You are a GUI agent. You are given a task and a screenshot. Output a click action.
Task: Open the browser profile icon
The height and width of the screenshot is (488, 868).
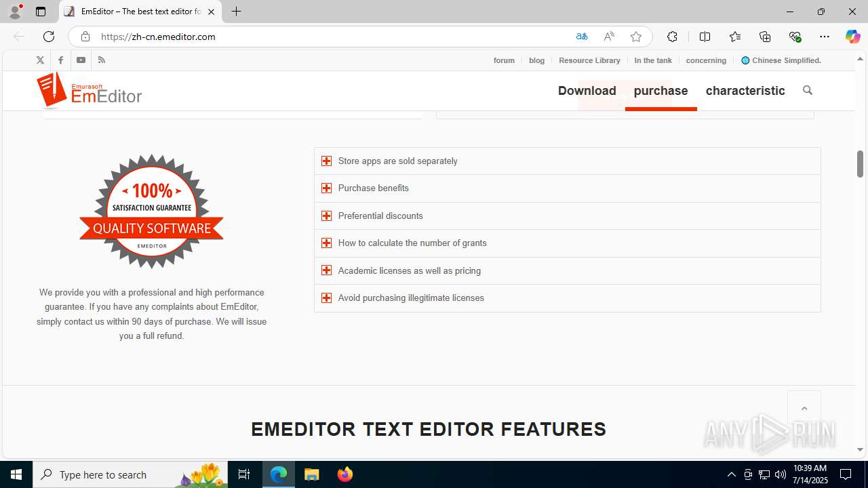(x=15, y=12)
